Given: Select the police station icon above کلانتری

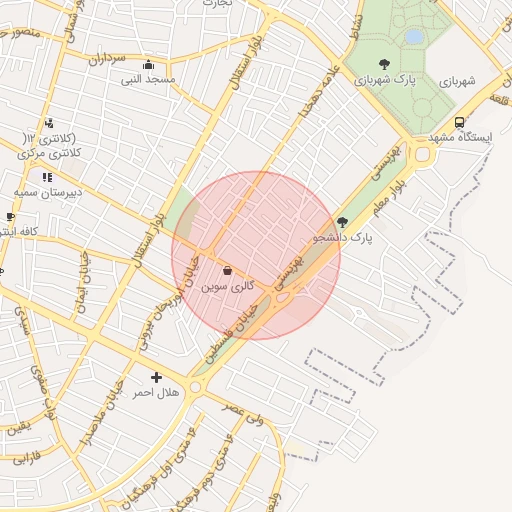Looking at the screenshot, I should tap(49, 123).
